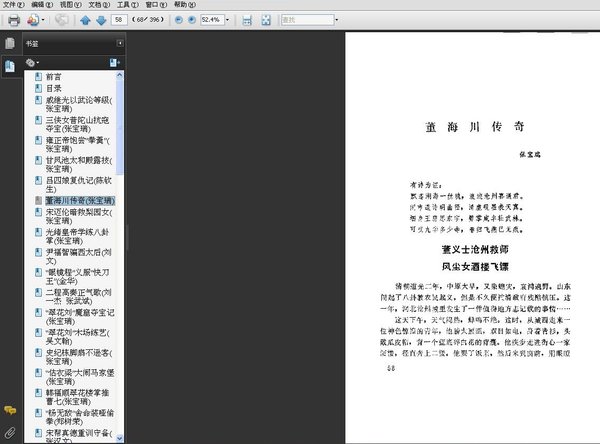The image size is (600, 444).
Task: Click the zoom percentage field 52.4%
Action: 212,20
